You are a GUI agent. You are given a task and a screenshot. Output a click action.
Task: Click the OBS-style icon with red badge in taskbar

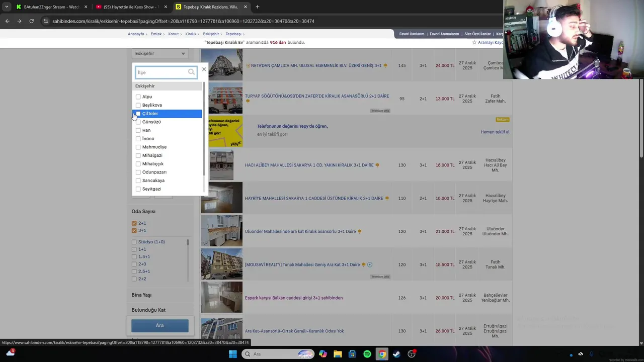(412, 354)
